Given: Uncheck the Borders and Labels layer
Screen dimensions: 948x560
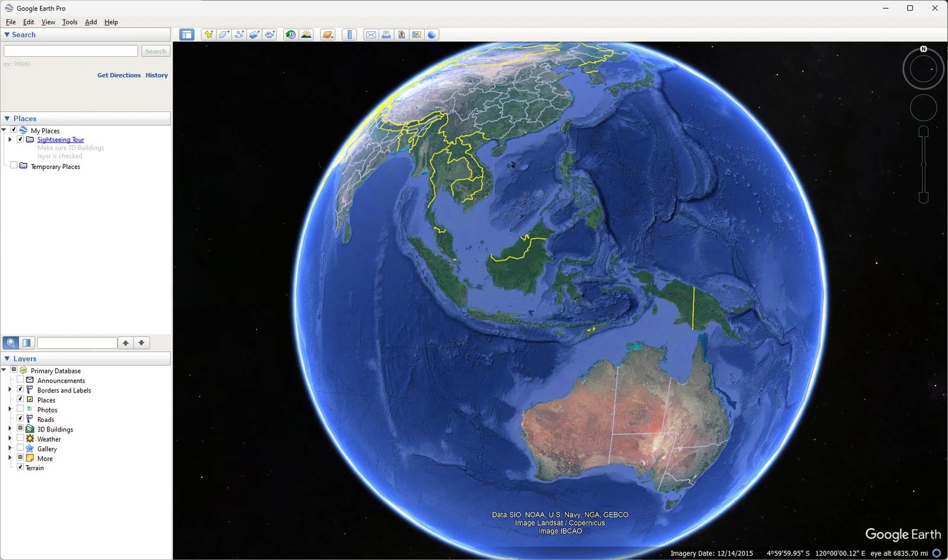Looking at the screenshot, I should coord(21,390).
